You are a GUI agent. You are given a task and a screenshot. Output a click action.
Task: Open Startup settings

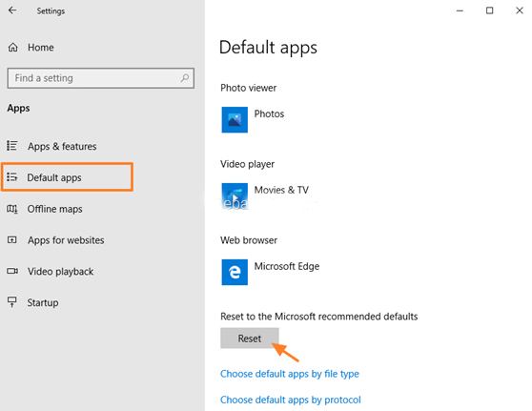(43, 302)
